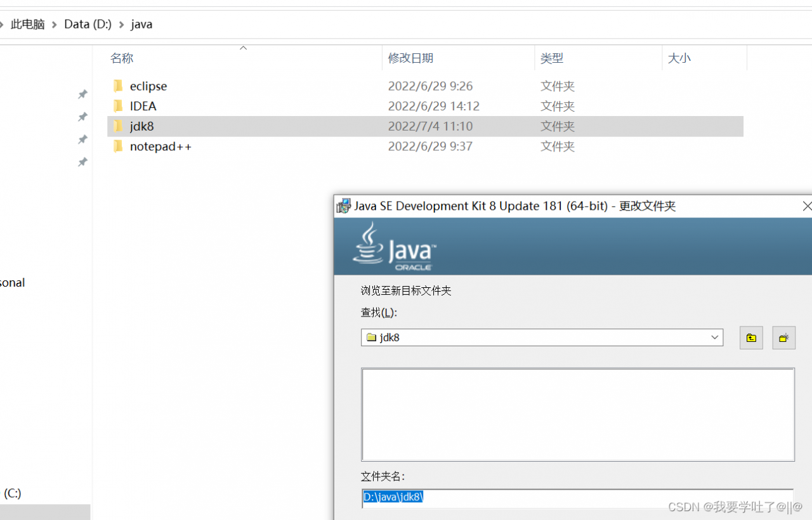Create a new folder in installer dialog

tap(783, 337)
